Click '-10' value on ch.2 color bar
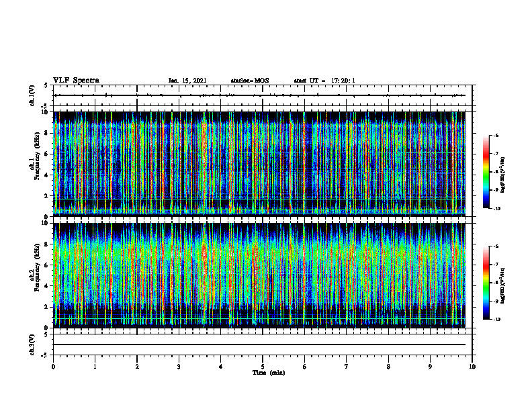The image size is (532, 411). click(x=496, y=320)
